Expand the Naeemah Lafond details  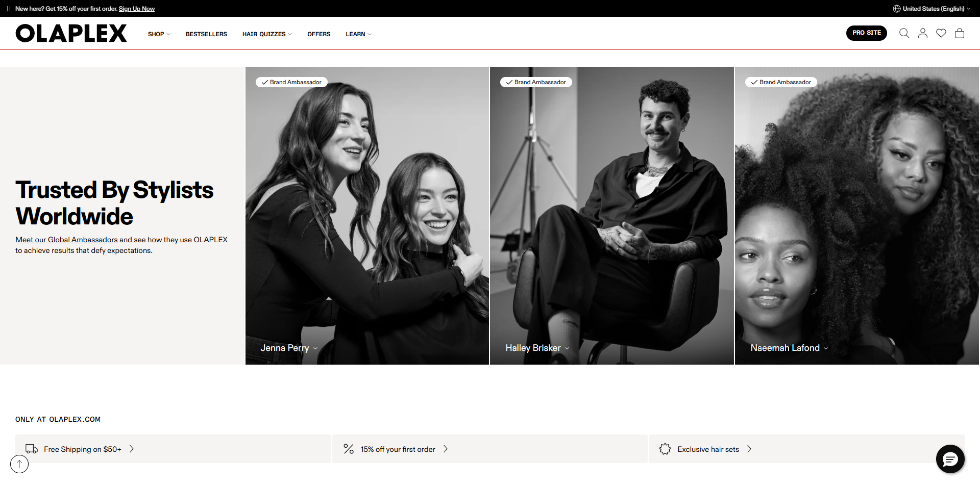[789, 348]
